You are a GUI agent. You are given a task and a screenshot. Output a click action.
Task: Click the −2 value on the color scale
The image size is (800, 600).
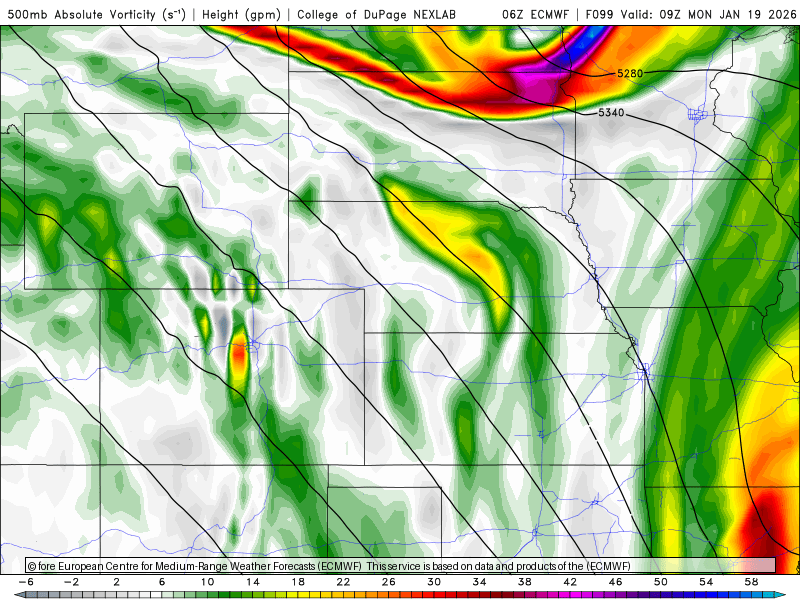71,582
